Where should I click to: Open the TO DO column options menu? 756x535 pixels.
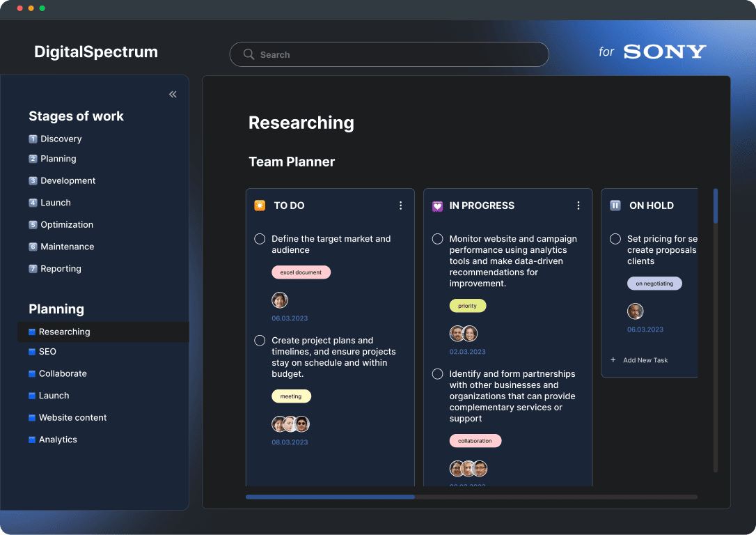click(400, 206)
